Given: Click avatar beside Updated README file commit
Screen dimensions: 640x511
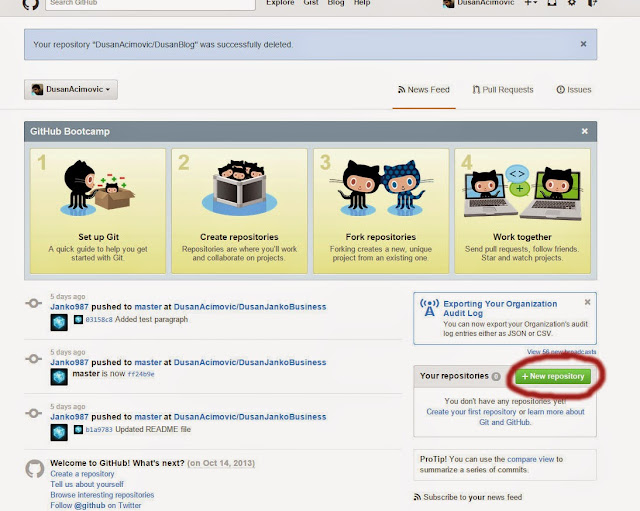Looking at the screenshot, I should [x=59, y=433].
